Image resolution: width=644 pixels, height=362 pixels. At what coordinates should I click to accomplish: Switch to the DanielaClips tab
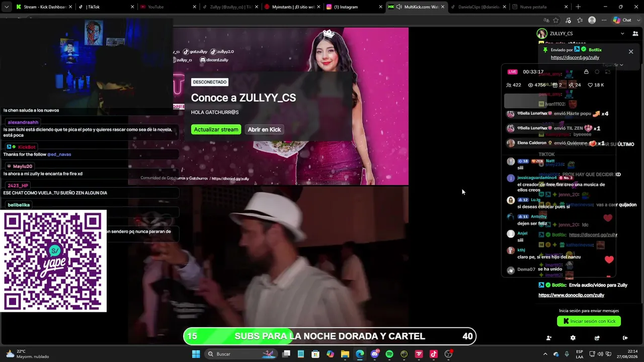click(x=477, y=7)
